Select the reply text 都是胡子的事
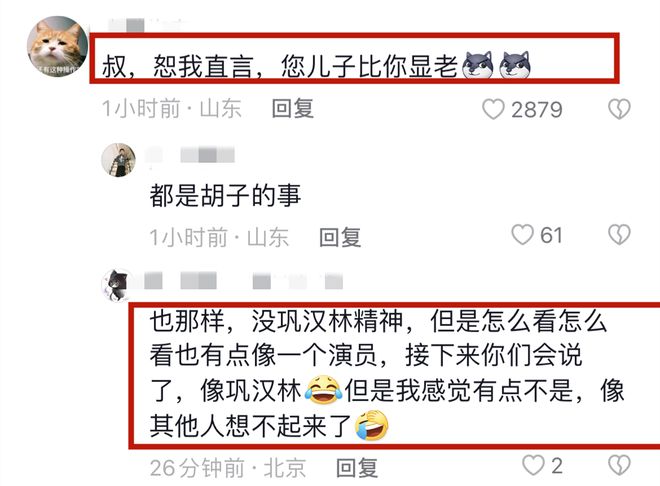Image resolution: width=660 pixels, height=486 pixels. pyautogui.click(x=225, y=196)
